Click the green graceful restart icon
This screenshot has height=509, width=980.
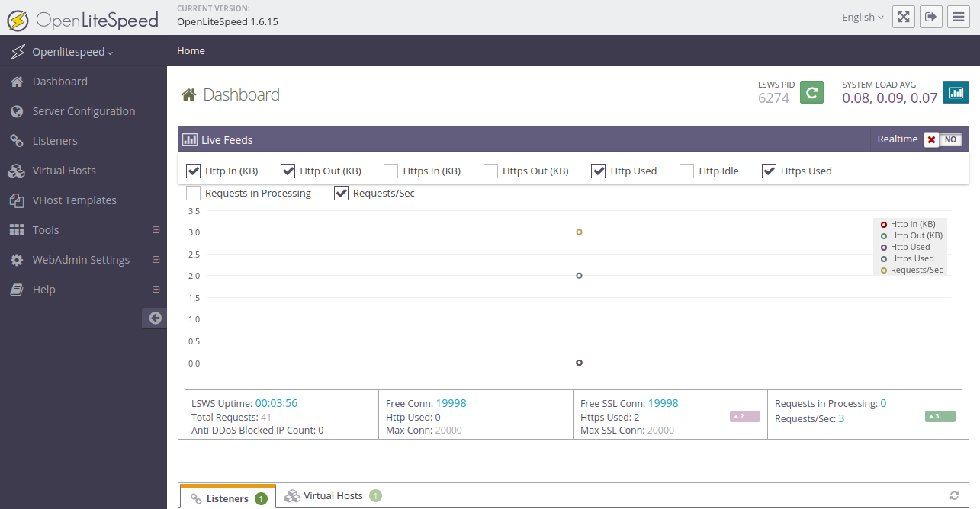[811, 92]
